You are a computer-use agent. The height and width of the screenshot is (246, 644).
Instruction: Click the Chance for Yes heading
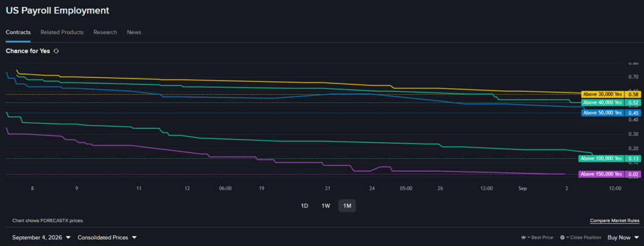tap(28, 51)
